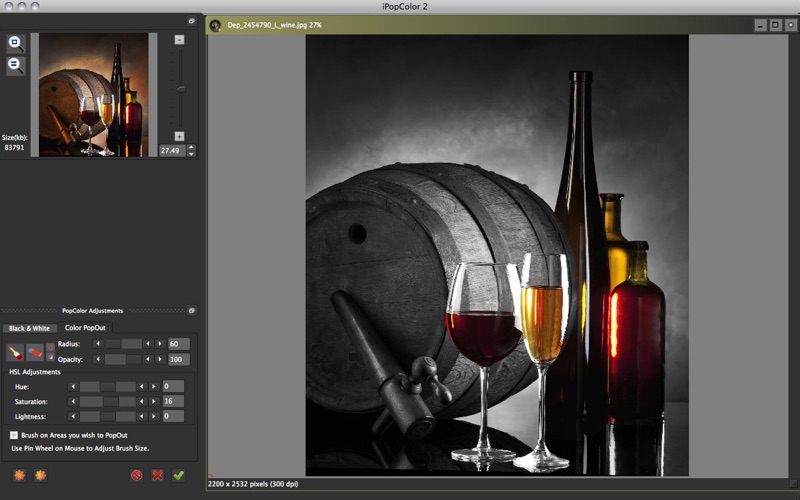The height and width of the screenshot is (500, 800).
Task: Click the Saturation slider track
Action: pos(108,401)
